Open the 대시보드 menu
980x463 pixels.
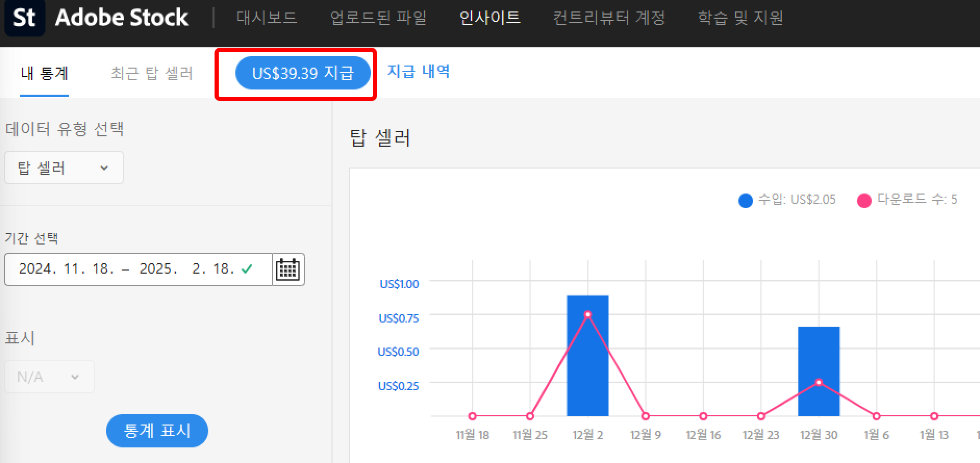(267, 18)
